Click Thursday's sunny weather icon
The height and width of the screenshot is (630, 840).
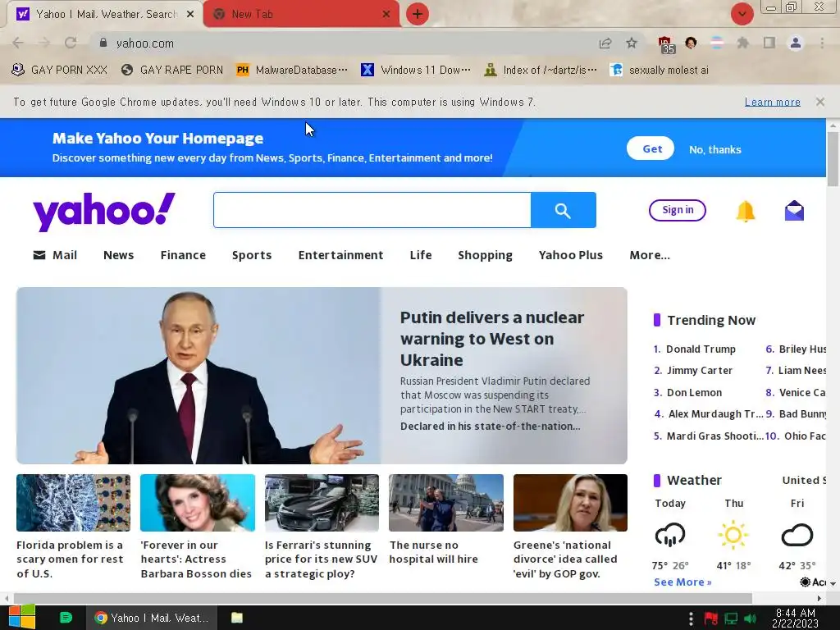733,535
